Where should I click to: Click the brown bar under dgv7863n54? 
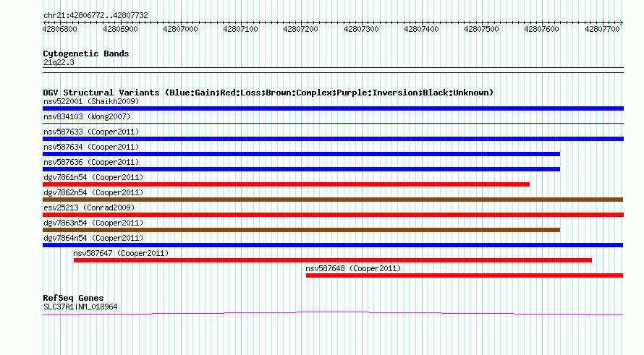(x=302, y=230)
